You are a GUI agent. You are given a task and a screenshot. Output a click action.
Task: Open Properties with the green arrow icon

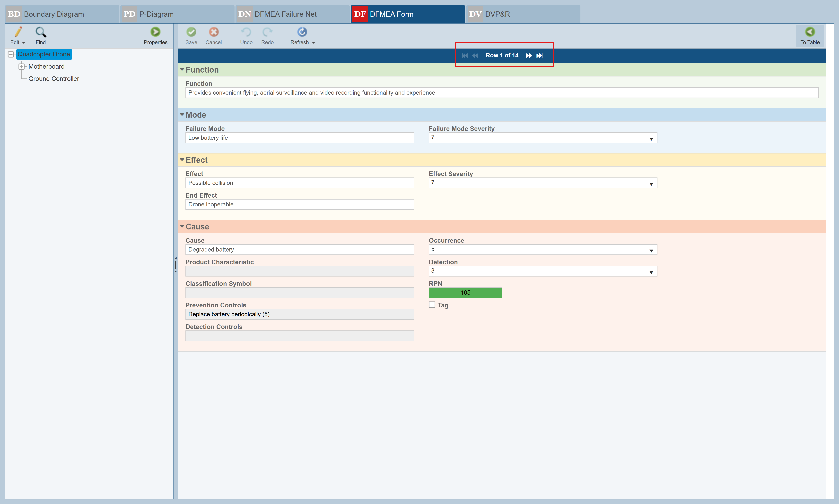[x=155, y=32]
